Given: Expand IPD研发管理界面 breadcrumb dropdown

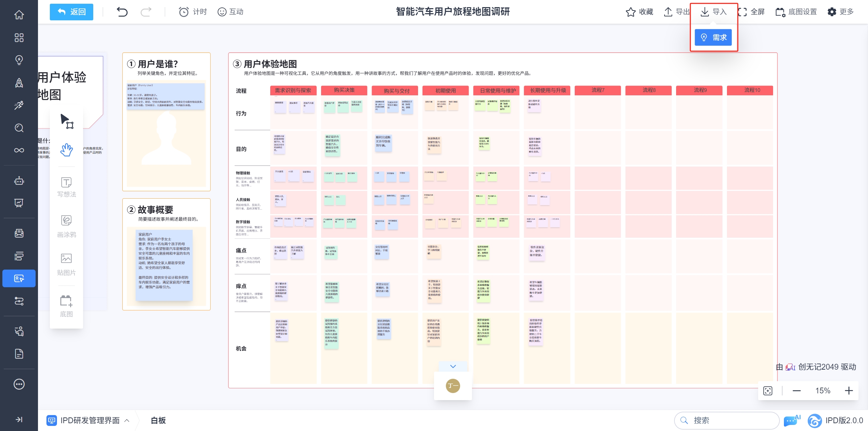Looking at the screenshot, I should pyautogui.click(x=127, y=420).
